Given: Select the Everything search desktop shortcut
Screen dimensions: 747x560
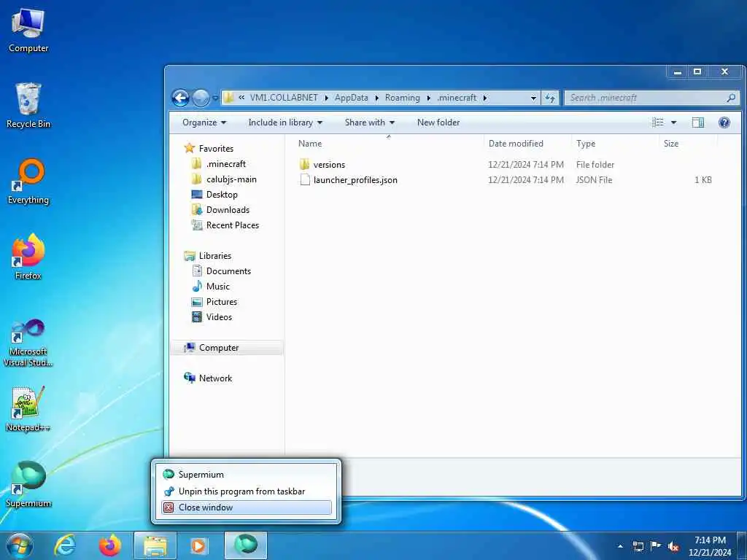Looking at the screenshot, I should pyautogui.click(x=28, y=182).
